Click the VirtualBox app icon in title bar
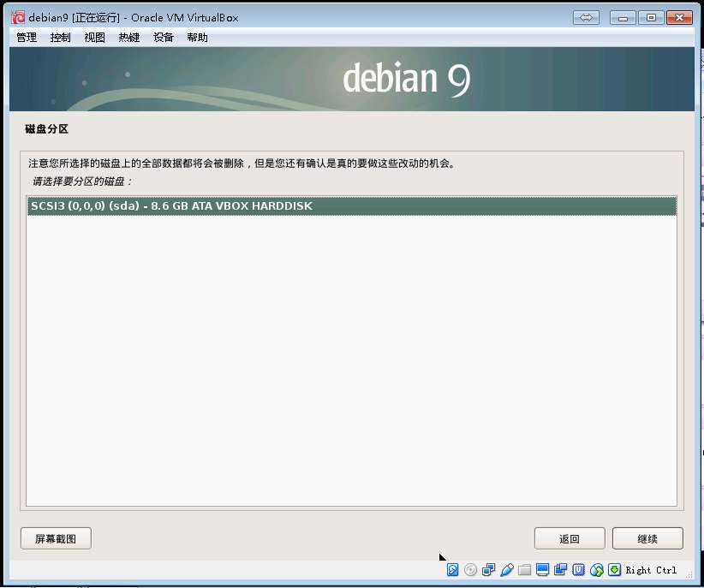704x588 pixels. [x=18, y=17]
